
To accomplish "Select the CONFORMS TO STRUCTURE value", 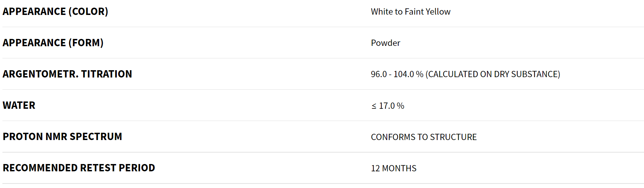I will [x=424, y=137].
